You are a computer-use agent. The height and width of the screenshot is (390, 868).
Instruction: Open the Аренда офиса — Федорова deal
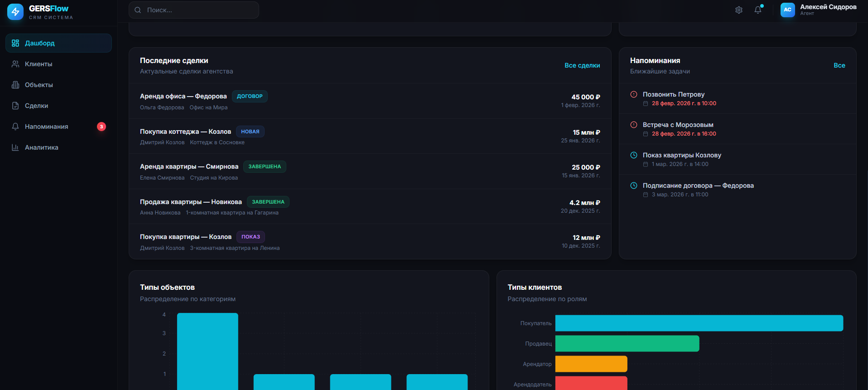[x=183, y=96]
